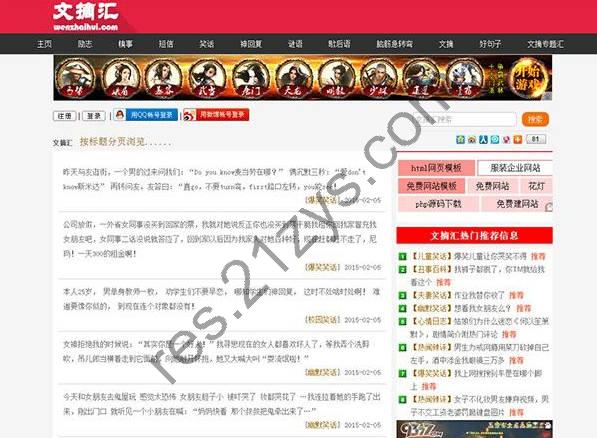Open the 【心情日志】 recommended article

coord(479,328)
